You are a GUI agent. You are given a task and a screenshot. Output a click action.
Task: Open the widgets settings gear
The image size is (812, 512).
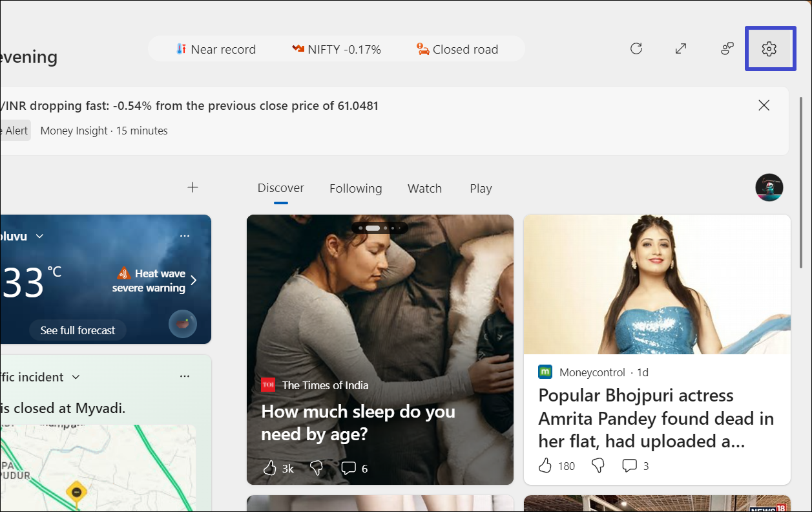[x=769, y=48]
